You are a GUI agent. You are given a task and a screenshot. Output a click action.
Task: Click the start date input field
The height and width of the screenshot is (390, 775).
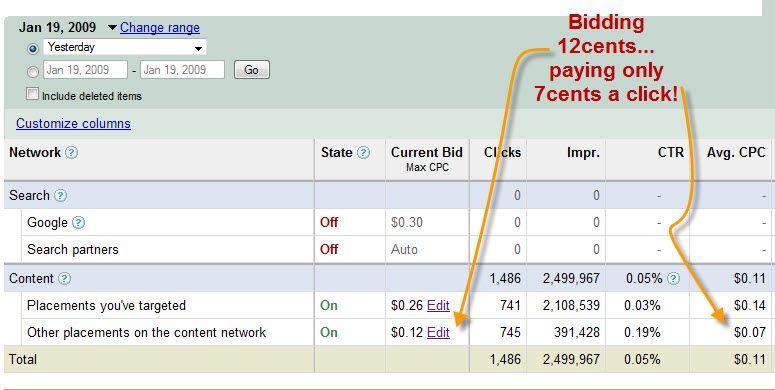(86, 70)
